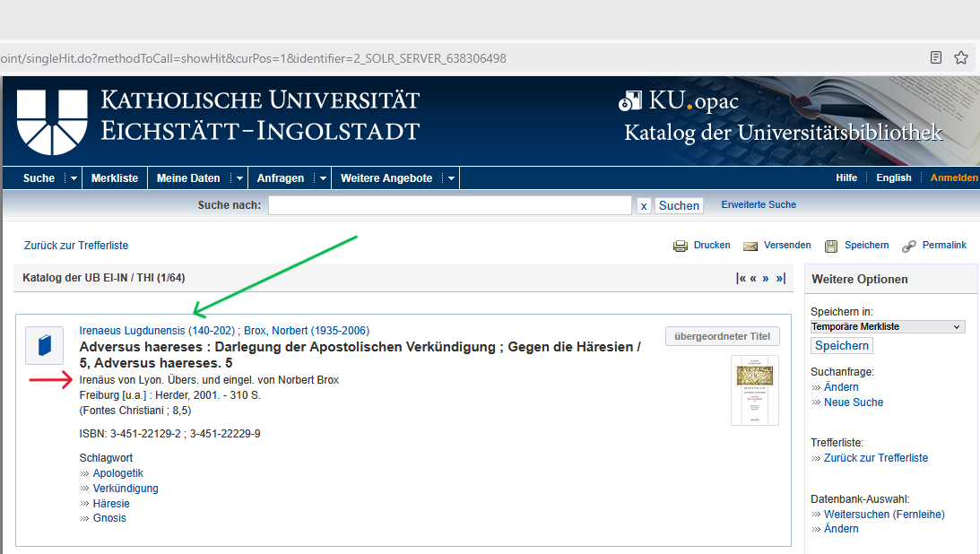Image resolution: width=980 pixels, height=554 pixels.
Task: Click the browser address bar URL
Action: pyautogui.click(x=253, y=58)
